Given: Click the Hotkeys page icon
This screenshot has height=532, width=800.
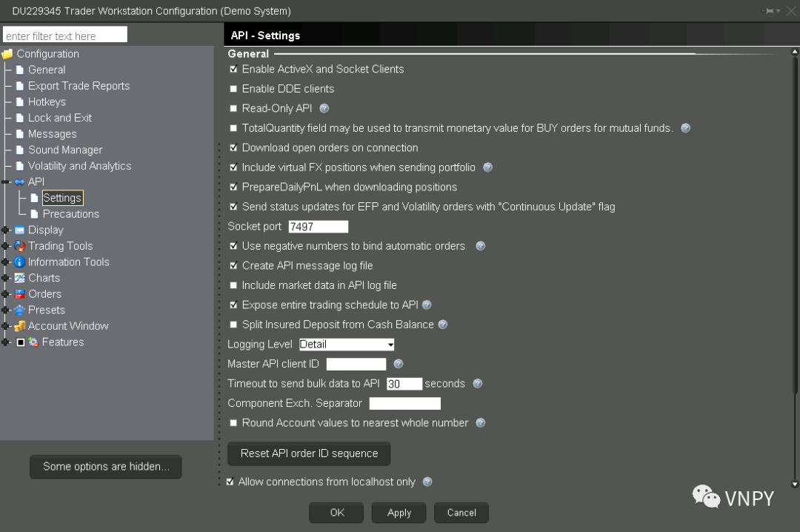Looking at the screenshot, I should coord(20,102).
